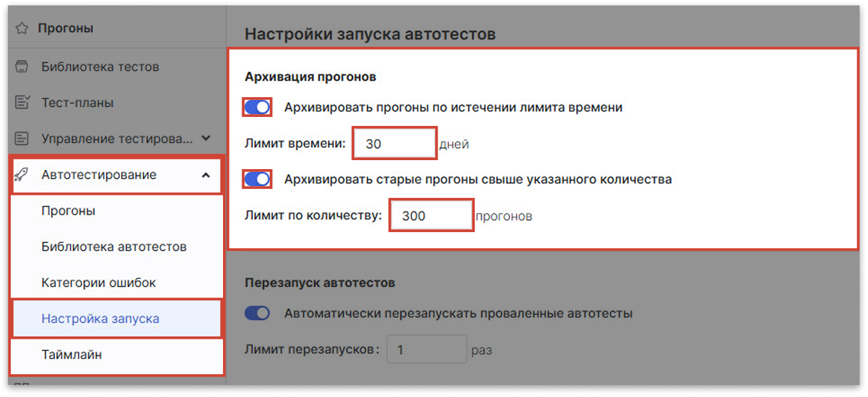Open Управление тестированием menu item
868x397 pixels.
pos(117,139)
